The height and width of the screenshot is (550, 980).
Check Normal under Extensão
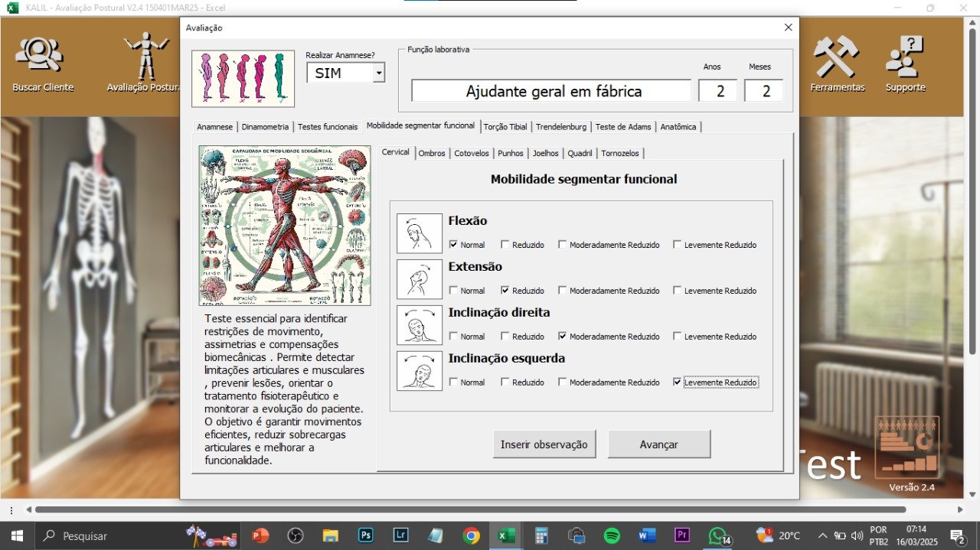pos(454,291)
